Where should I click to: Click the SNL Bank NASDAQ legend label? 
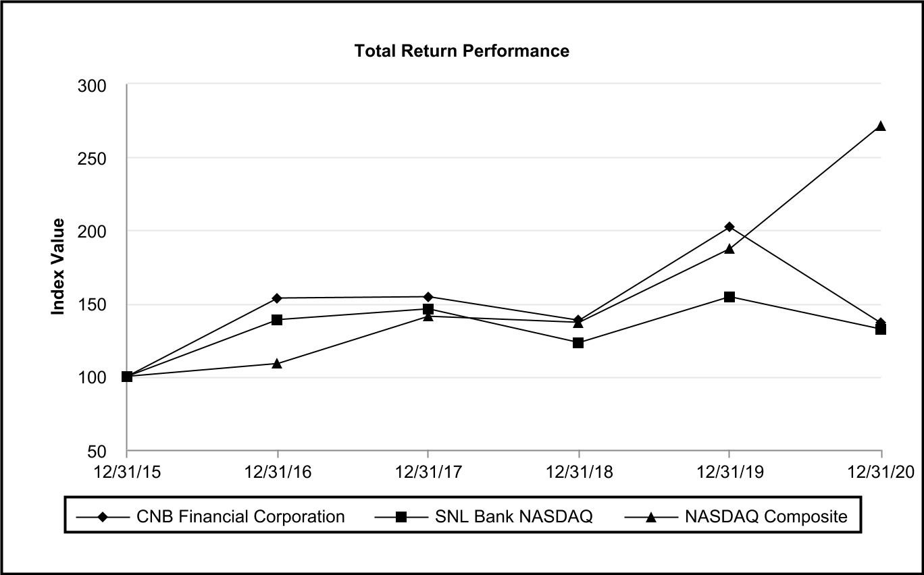point(514,518)
